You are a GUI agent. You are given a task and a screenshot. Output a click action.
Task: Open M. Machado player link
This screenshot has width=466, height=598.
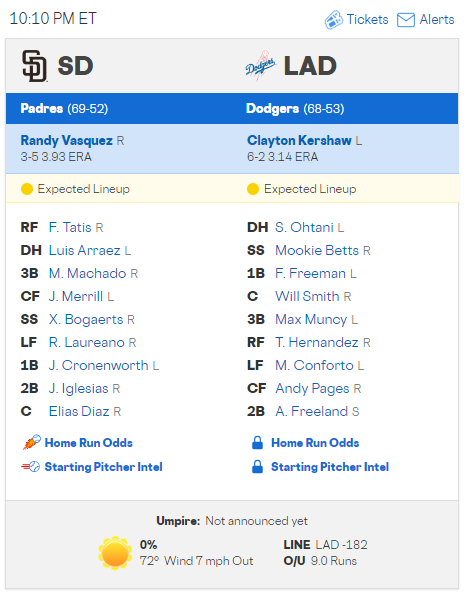click(x=87, y=273)
